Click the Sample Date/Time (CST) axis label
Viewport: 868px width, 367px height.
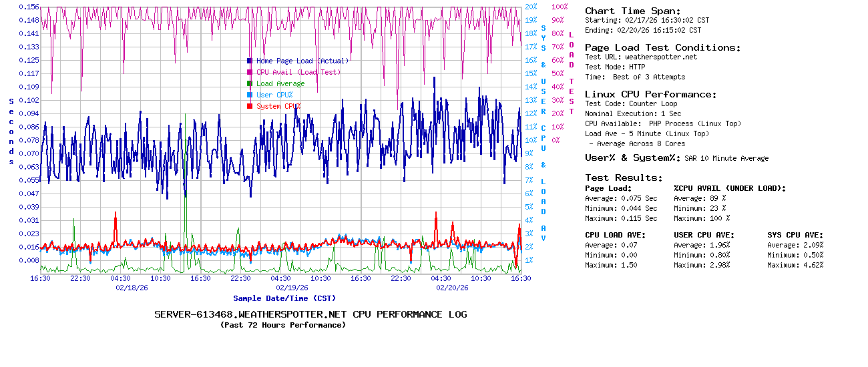[x=284, y=298]
